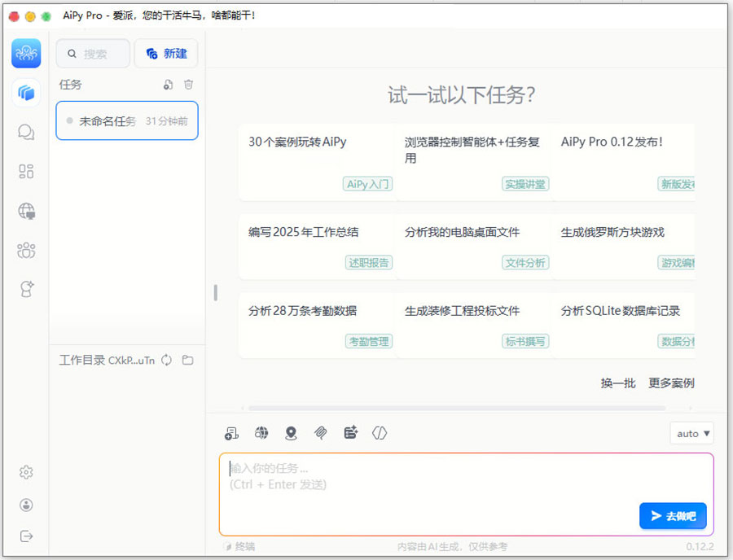Click the 标书撰写 tag

click(525, 341)
